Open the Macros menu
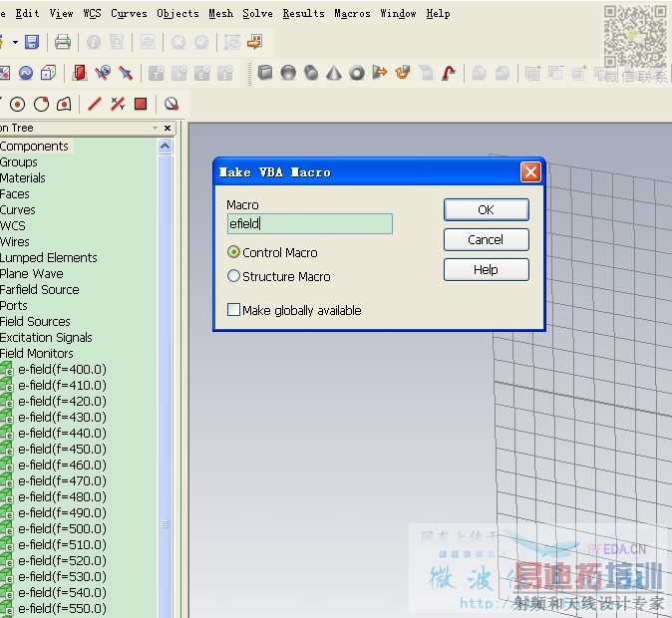672x618 pixels. click(x=352, y=13)
